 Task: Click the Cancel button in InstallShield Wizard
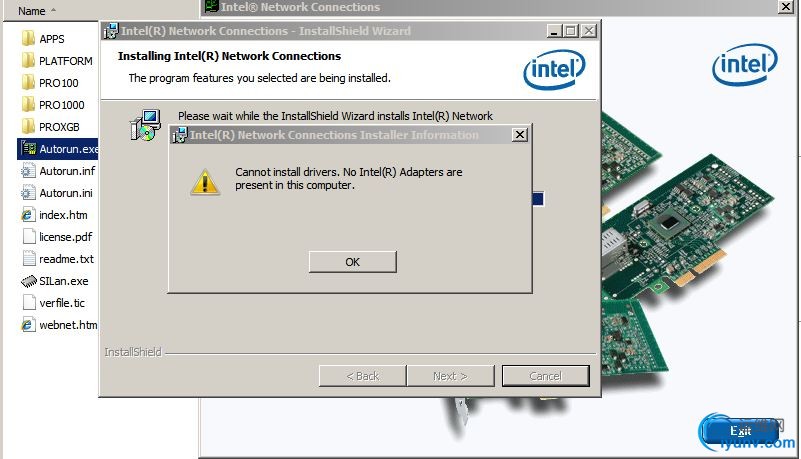546,376
